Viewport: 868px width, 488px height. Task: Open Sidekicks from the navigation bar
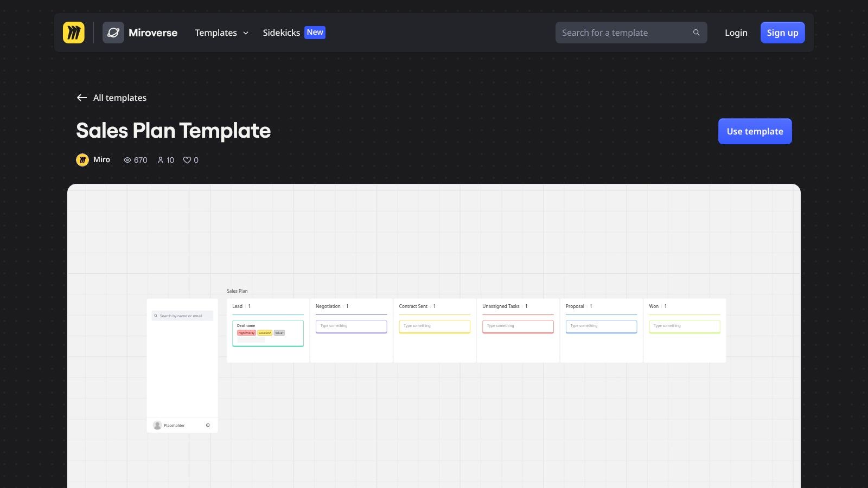(x=281, y=33)
